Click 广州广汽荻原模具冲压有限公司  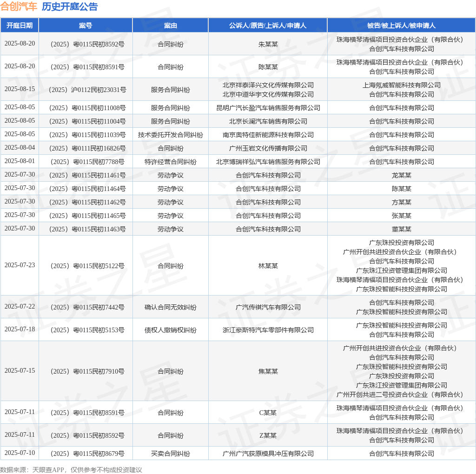click(x=268, y=454)
